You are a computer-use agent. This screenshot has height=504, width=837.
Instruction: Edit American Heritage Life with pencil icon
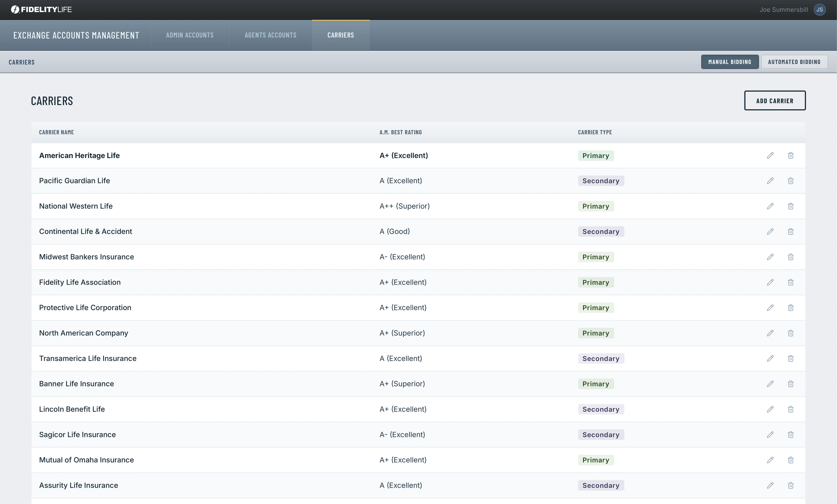tap(770, 155)
